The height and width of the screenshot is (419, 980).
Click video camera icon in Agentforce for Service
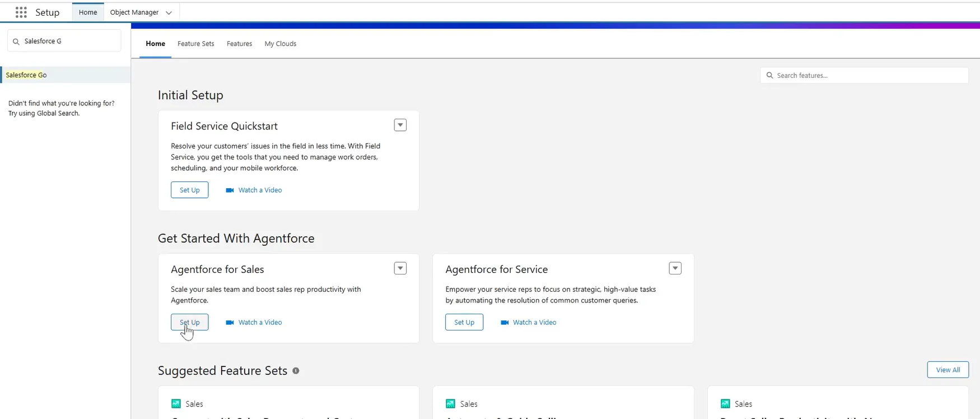[x=504, y=323]
